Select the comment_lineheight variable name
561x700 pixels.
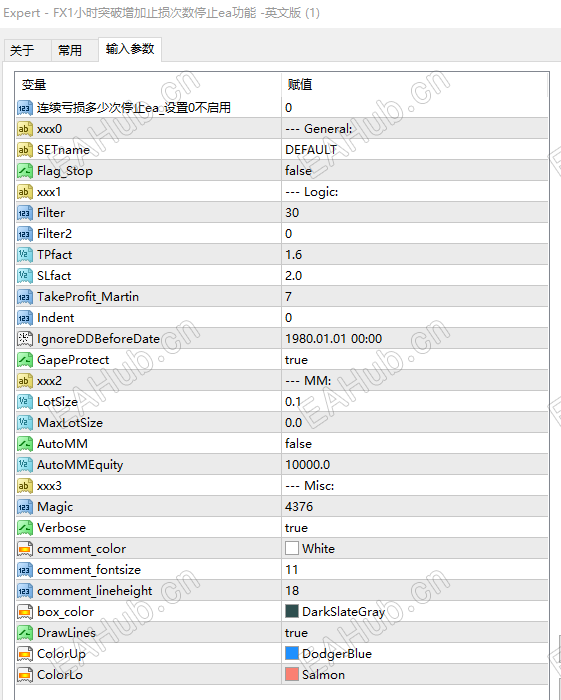pos(95,591)
